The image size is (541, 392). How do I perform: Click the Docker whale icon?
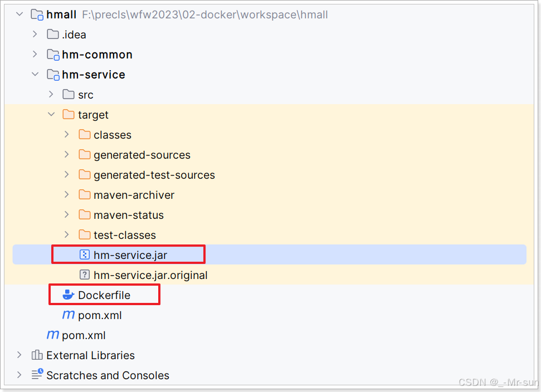pyautogui.click(x=69, y=295)
